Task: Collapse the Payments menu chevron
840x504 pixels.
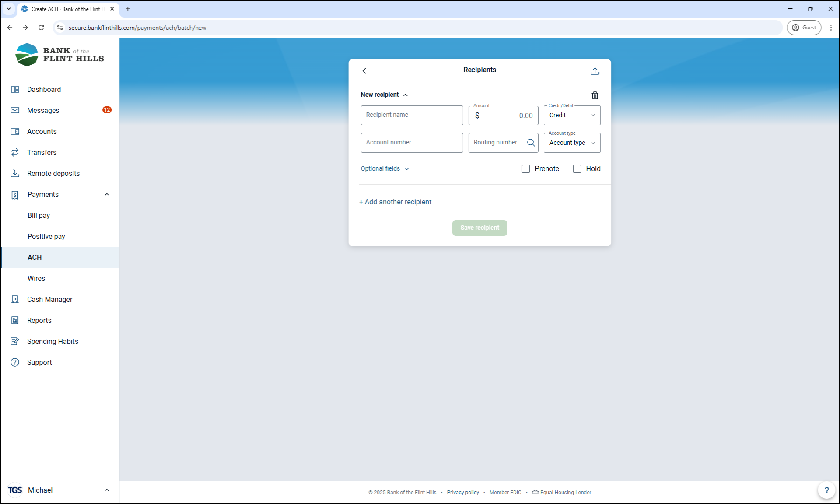Action: [107, 194]
